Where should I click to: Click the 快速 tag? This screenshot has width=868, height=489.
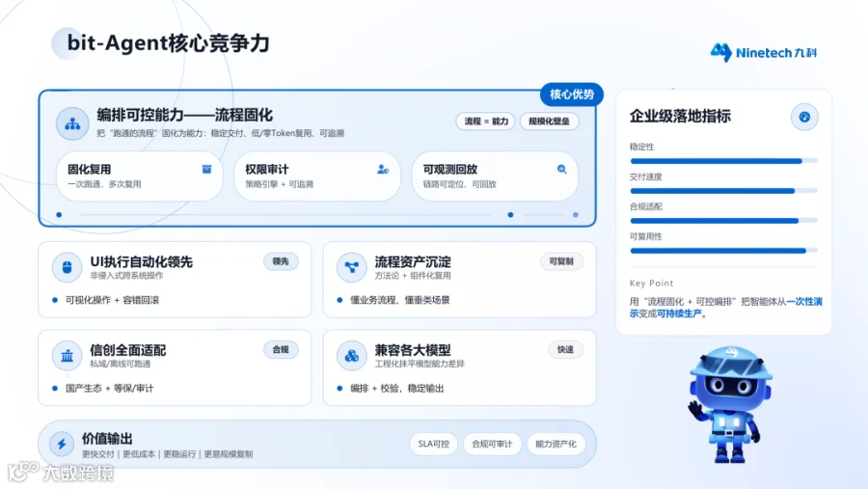(x=565, y=349)
